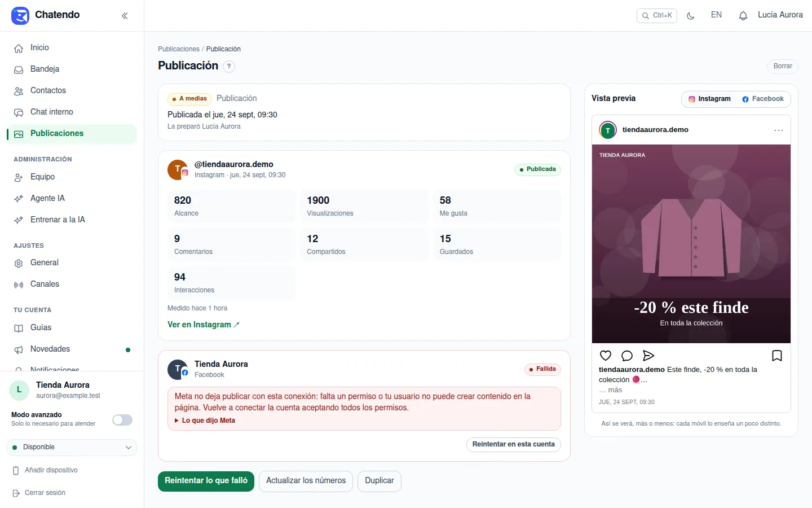812x508 pixels.
Task: Click the Canales broadcast icon
Action: (19, 285)
